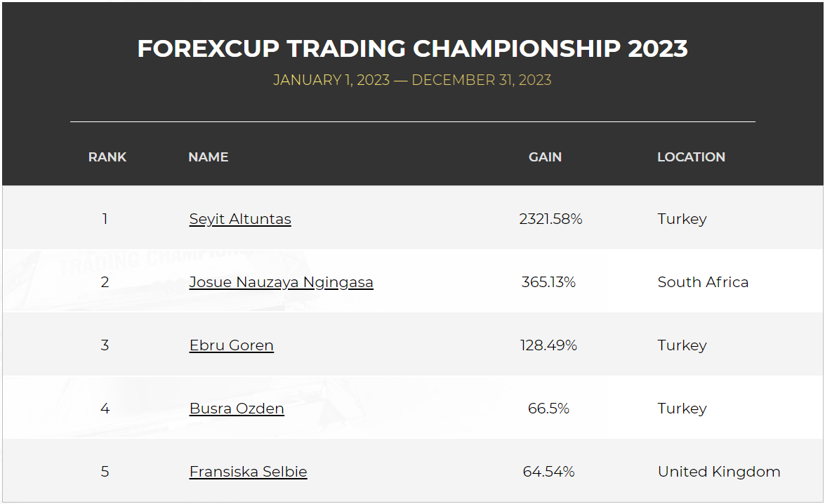Select the Fransiska Selbie name link
Viewport: 825px width, 504px height.
249,472
